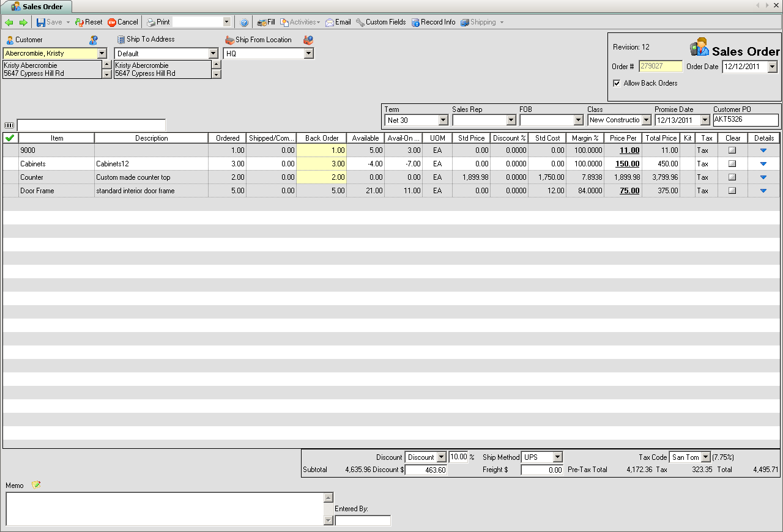Check the Clear box for Door Frame row
This screenshot has width=783, height=532.
pos(732,191)
